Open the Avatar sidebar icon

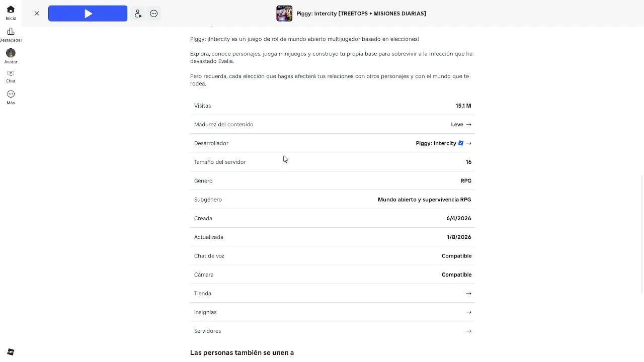11,53
